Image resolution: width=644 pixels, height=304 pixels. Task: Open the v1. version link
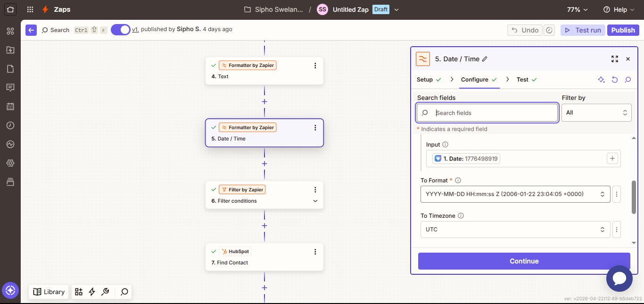[135, 29]
